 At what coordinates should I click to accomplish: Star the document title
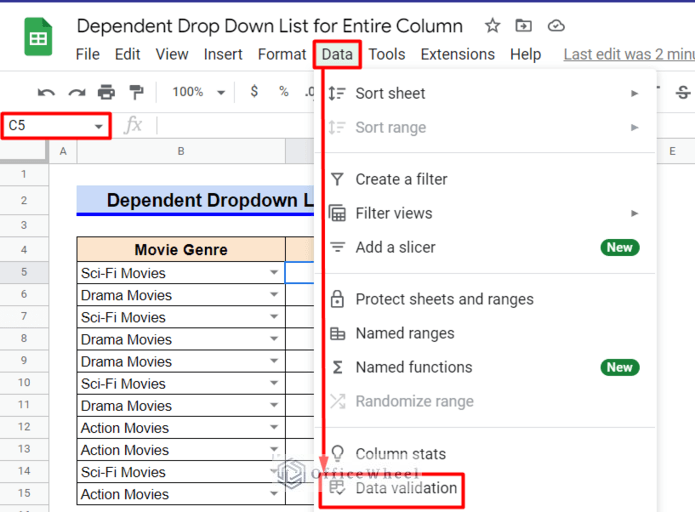492,26
